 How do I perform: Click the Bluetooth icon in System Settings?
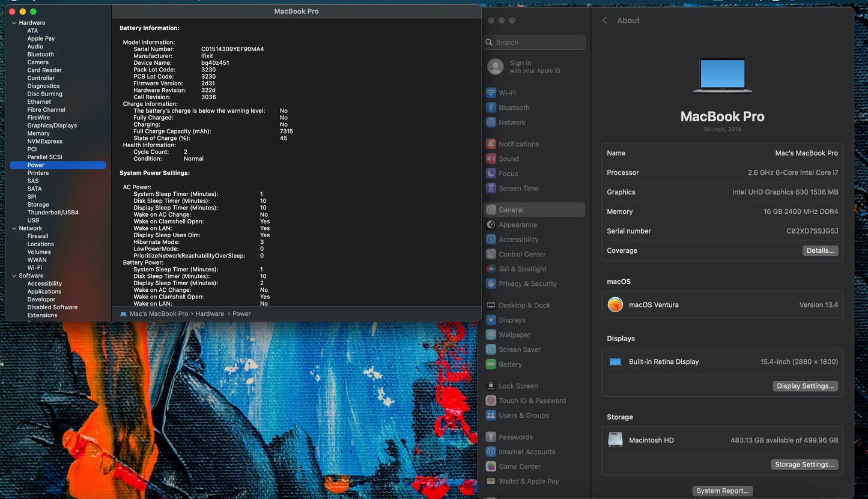click(491, 108)
